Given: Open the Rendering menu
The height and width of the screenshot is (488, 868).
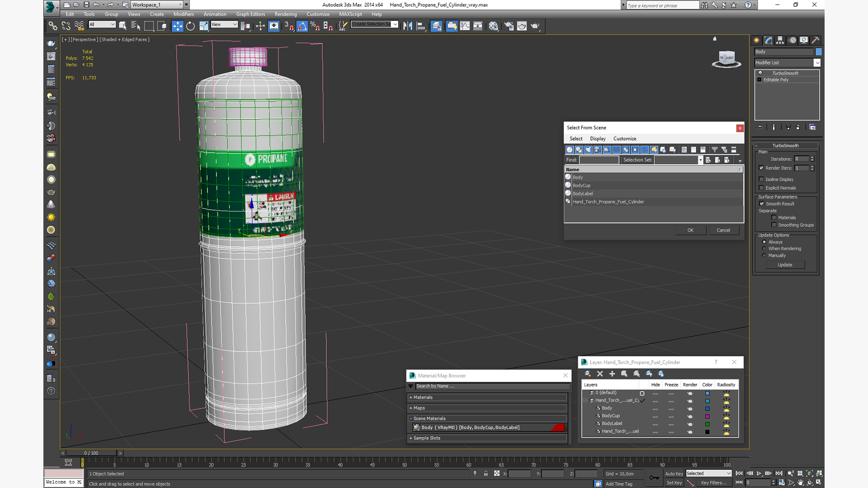Looking at the screenshot, I should click(x=286, y=14).
